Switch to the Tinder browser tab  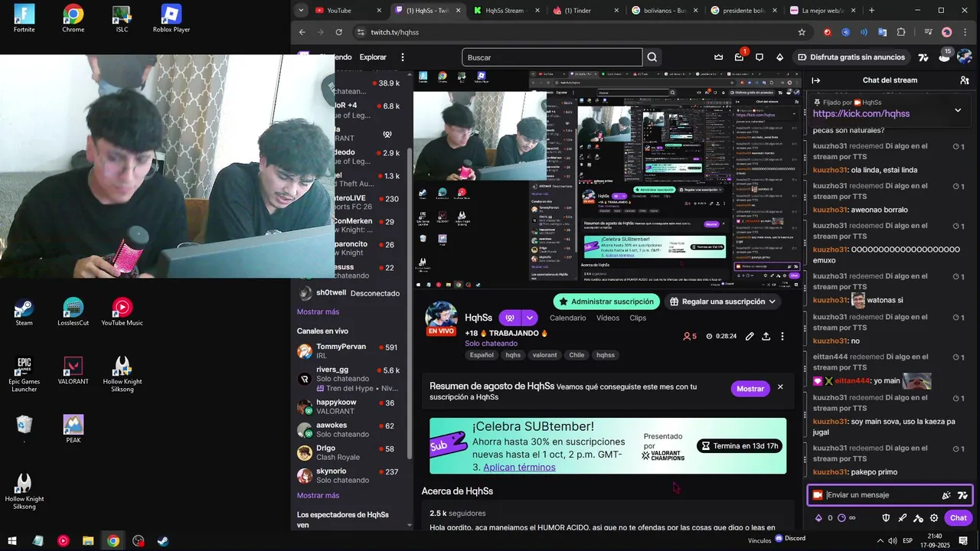[586, 10]
